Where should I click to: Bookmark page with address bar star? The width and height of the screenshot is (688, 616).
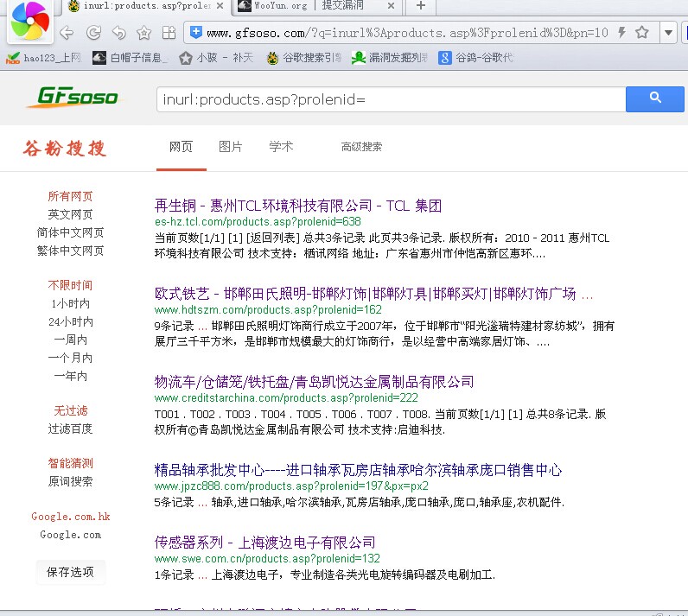point(642,32)
